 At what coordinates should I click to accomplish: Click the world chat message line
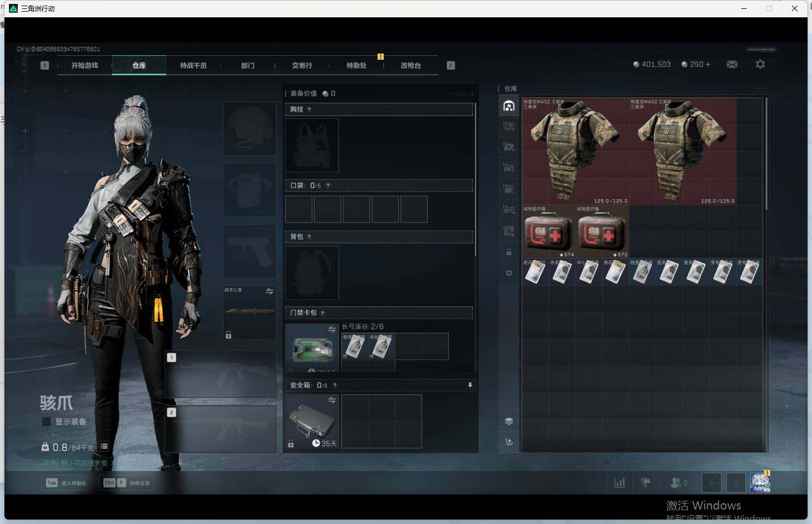(x=101, y=463)
